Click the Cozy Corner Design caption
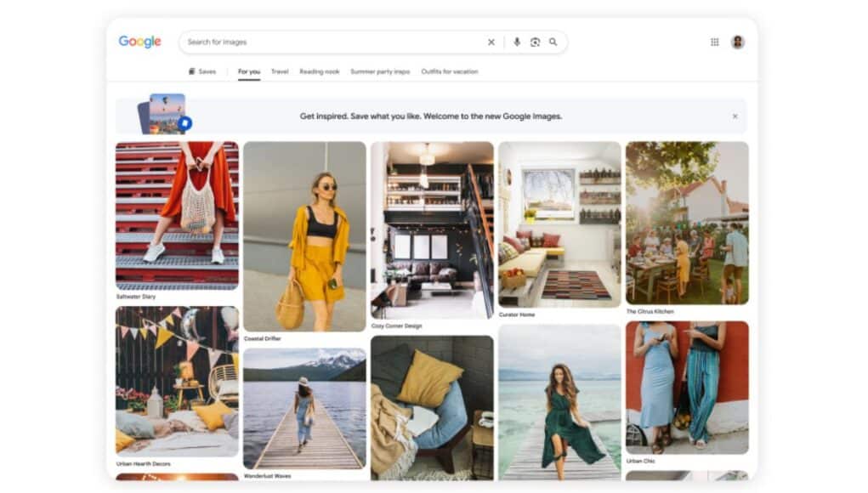Viewport: 868px width, 493px height. click(397, 326)
